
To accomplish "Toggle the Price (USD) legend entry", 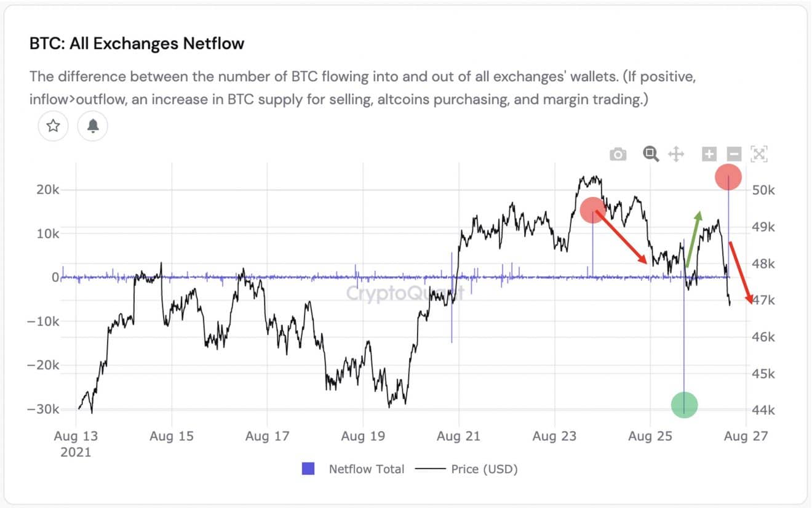I will coord(484,469).
